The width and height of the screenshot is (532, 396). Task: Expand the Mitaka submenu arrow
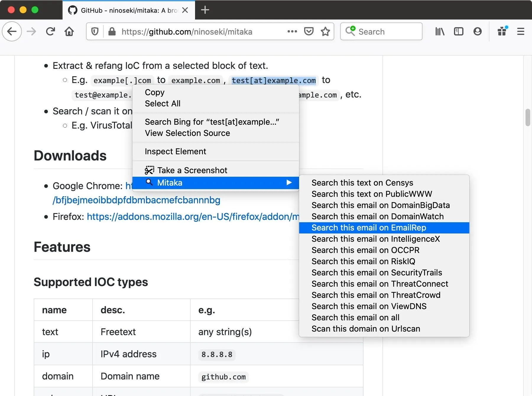click(289, 183)
